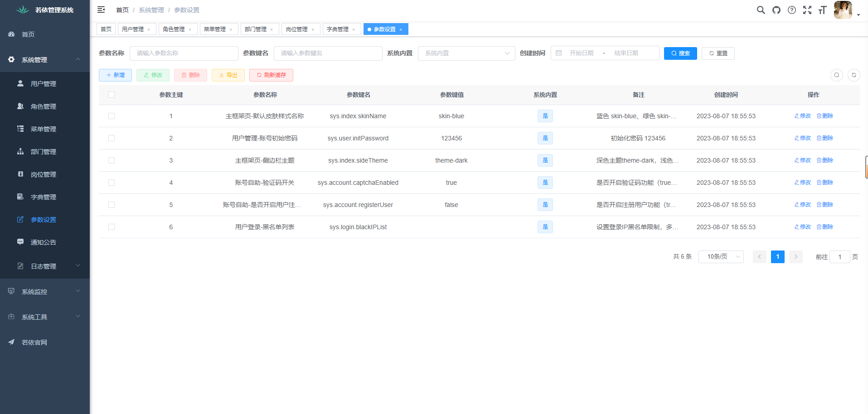Click the 通知公告 message icon
This screenshot has height=414, width=868.
20,242
